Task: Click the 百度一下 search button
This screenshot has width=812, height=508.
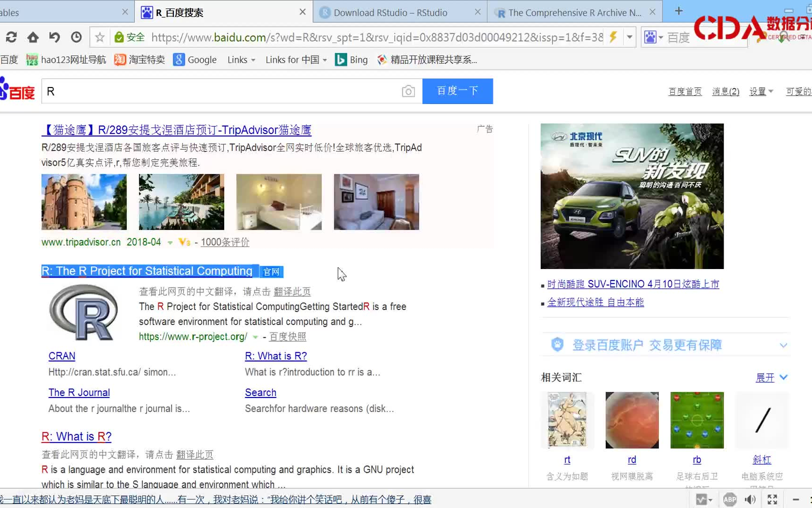Action: point(458,91)
